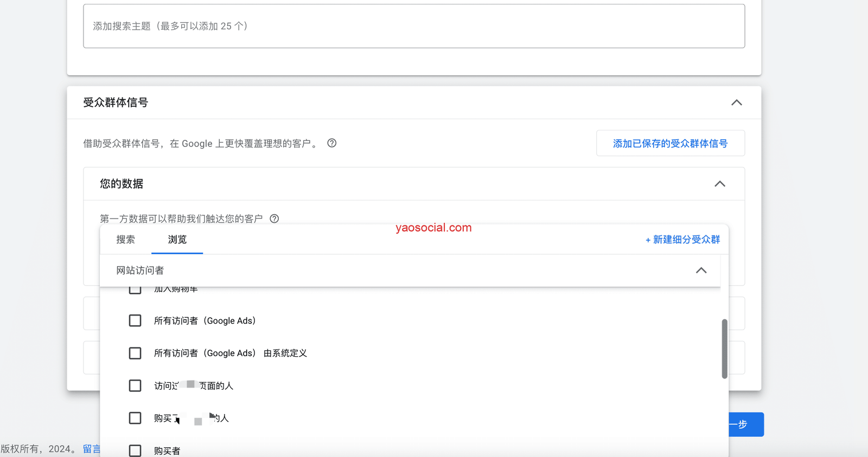This screenshot has width=868, height=457.
Task: Click the blue next step button
Action: point(746,424)
